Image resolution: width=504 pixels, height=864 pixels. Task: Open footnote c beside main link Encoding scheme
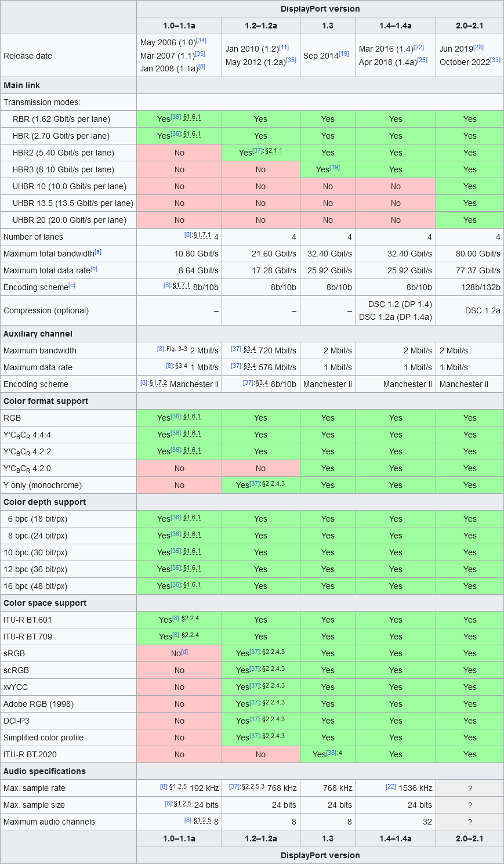72,285
